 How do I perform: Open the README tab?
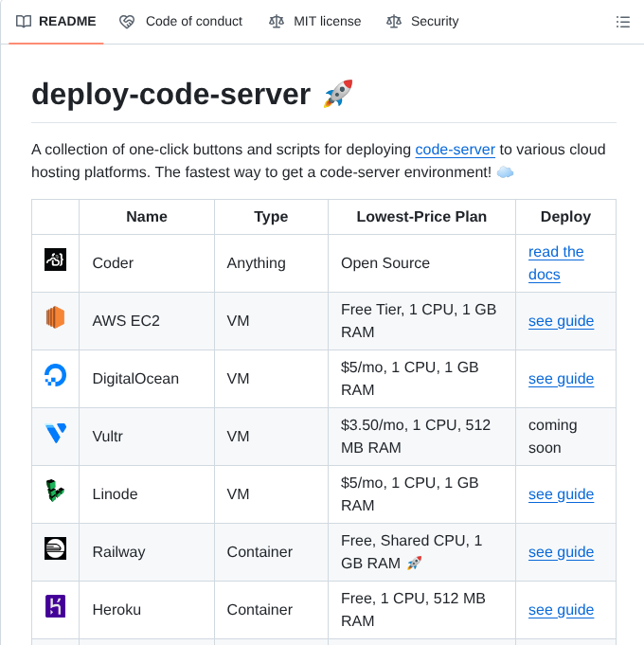click(x=56, y=22)
